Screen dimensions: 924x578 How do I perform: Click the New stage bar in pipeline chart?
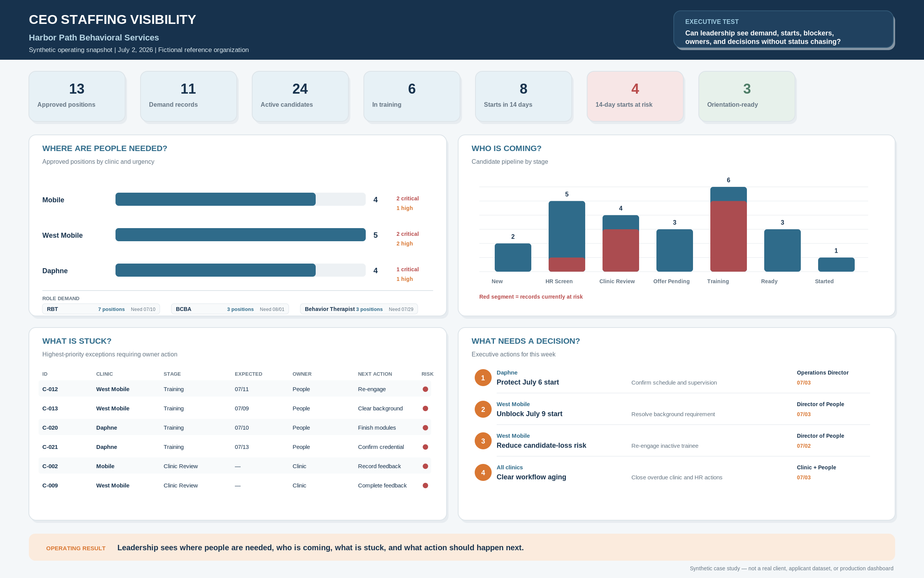[513, 257]
